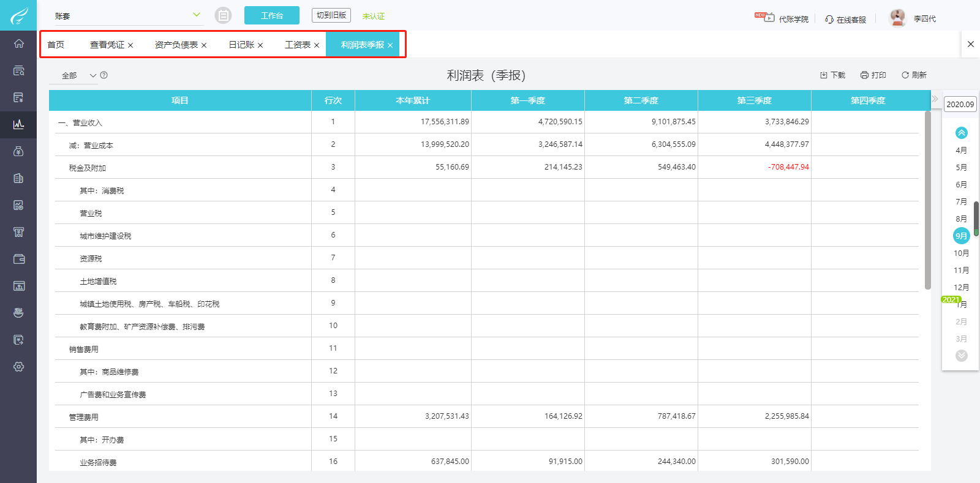Click the dark scrollbar beside the month list
This screenshot has height=483, width=980.
(976, 219)
